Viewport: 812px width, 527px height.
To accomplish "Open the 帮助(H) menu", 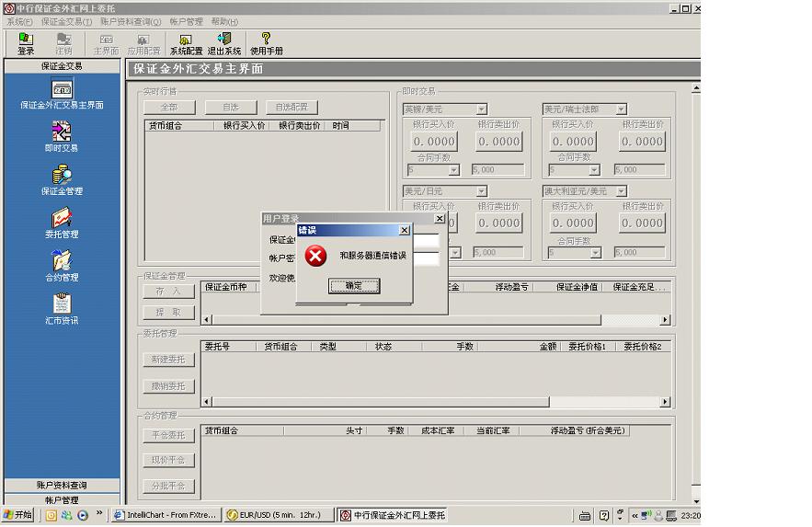I will tap(223, 21).
